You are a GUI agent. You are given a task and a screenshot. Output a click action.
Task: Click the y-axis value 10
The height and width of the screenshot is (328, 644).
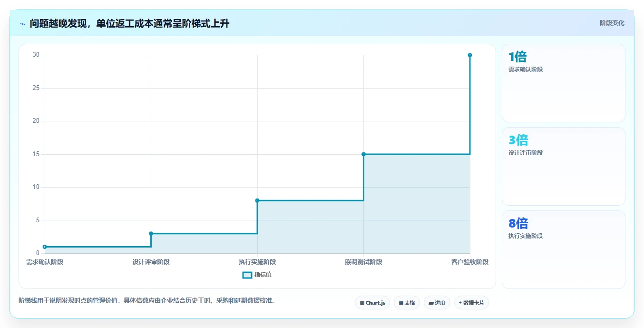point(36,187)
